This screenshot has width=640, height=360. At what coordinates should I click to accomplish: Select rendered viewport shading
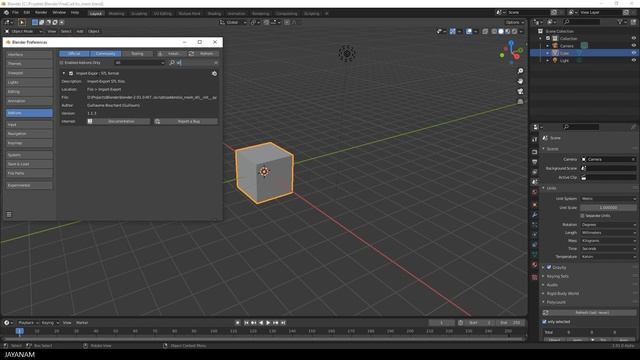click(x=514, y=31)
